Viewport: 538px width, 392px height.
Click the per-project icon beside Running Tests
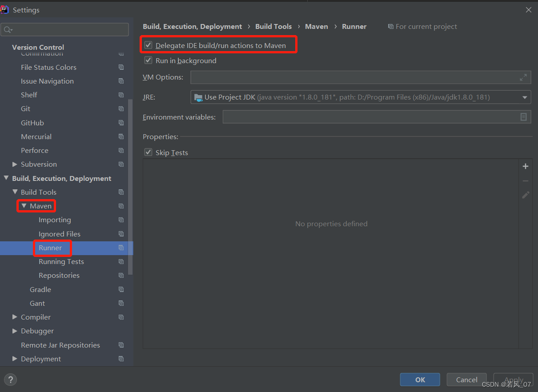pyautogui.click(x=121, y=261)
